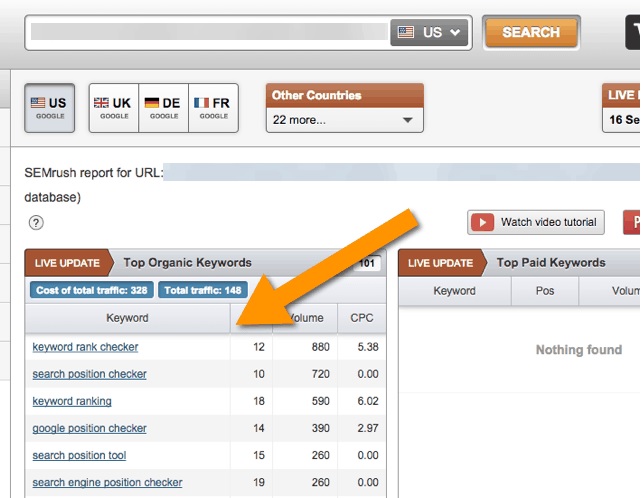Open the keyword rank checker link

(85, 347)
